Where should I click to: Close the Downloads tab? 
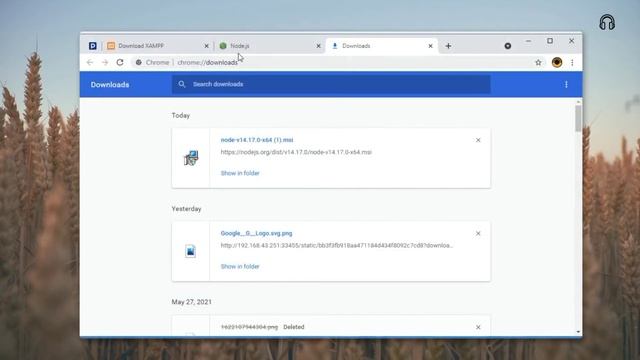click(x=430, y=46)
